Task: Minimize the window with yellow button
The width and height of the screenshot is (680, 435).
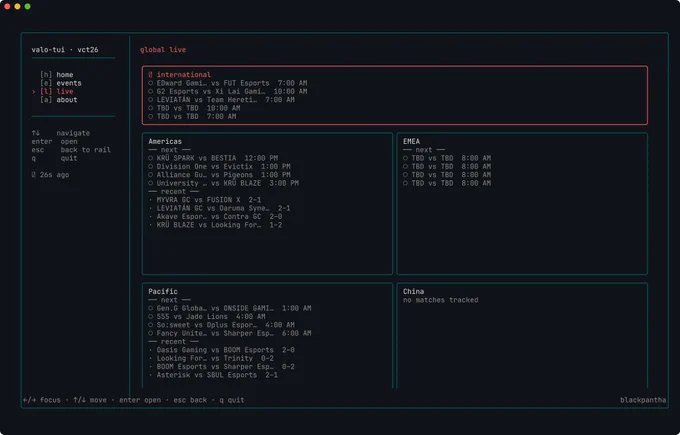Action: pos(17,7)
